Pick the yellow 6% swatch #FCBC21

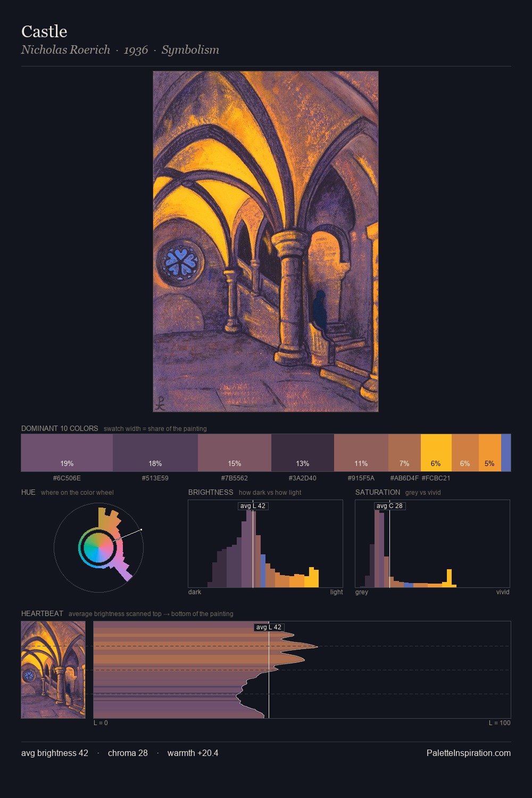pos(436,453)
